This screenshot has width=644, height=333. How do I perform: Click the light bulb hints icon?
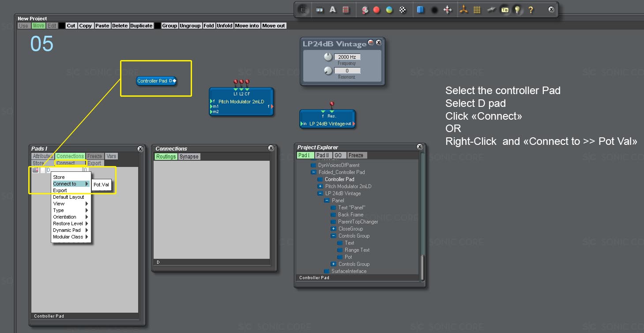tap(517, 9)
